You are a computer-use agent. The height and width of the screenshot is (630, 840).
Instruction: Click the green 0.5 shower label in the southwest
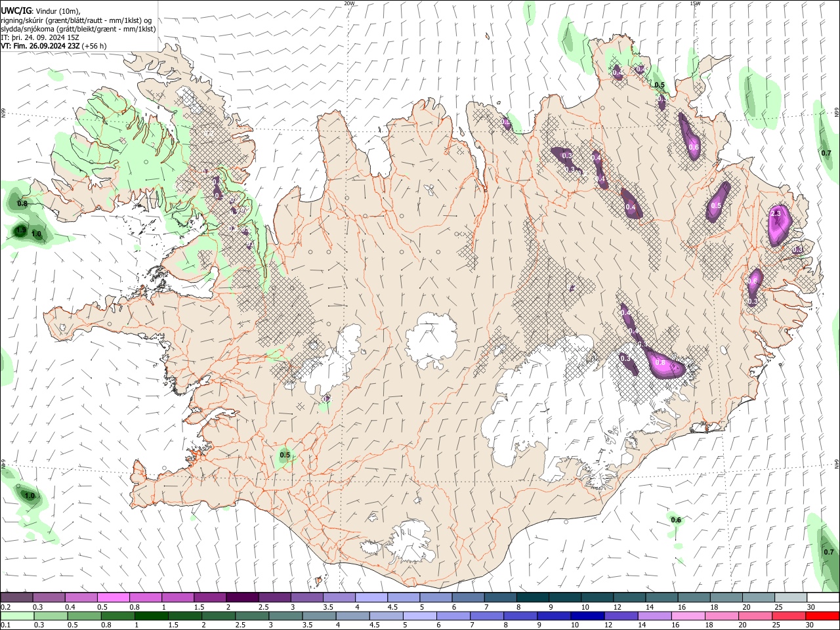(285, 455)
